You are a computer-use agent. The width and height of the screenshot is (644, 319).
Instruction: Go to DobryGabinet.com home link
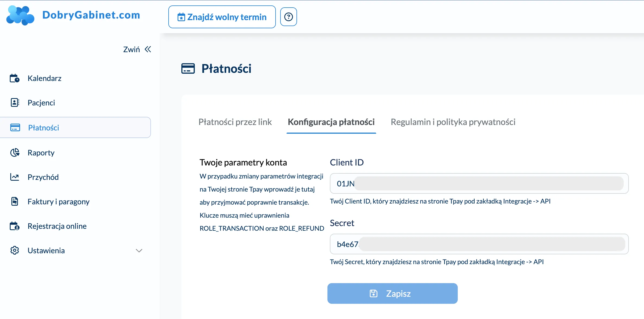91,15
